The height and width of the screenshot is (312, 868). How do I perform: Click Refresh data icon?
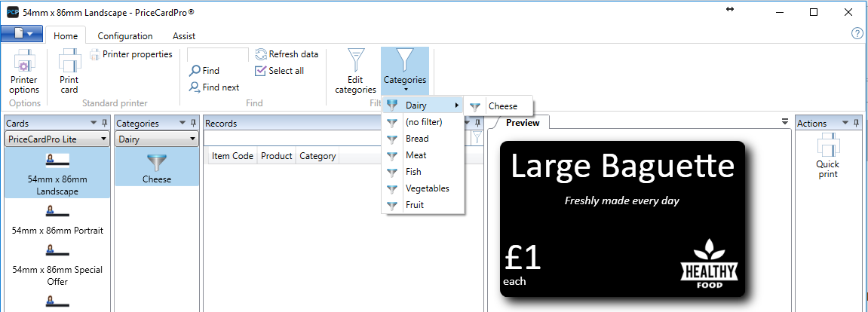coord(262,54)
